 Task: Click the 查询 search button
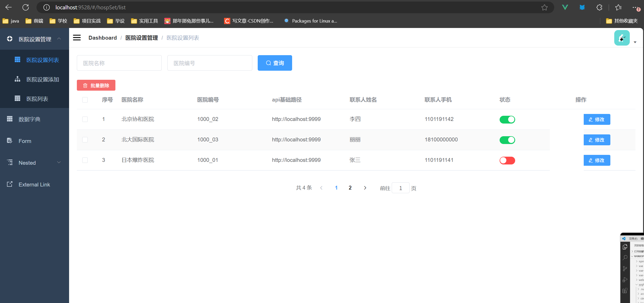coord(275,63)
